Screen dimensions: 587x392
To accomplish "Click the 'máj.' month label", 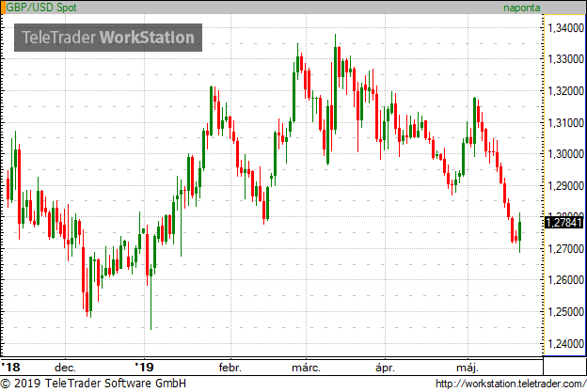I will tap(468, 368).
